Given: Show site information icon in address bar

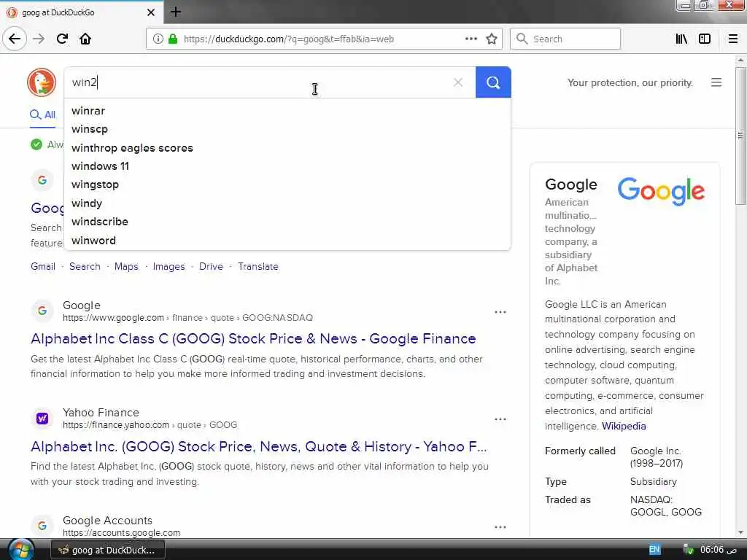Looking at the screenshot, I should (x=158, y=39).
